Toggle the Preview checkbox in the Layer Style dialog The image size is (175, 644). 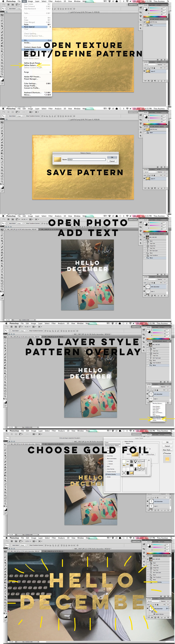[x=164, y=453]
